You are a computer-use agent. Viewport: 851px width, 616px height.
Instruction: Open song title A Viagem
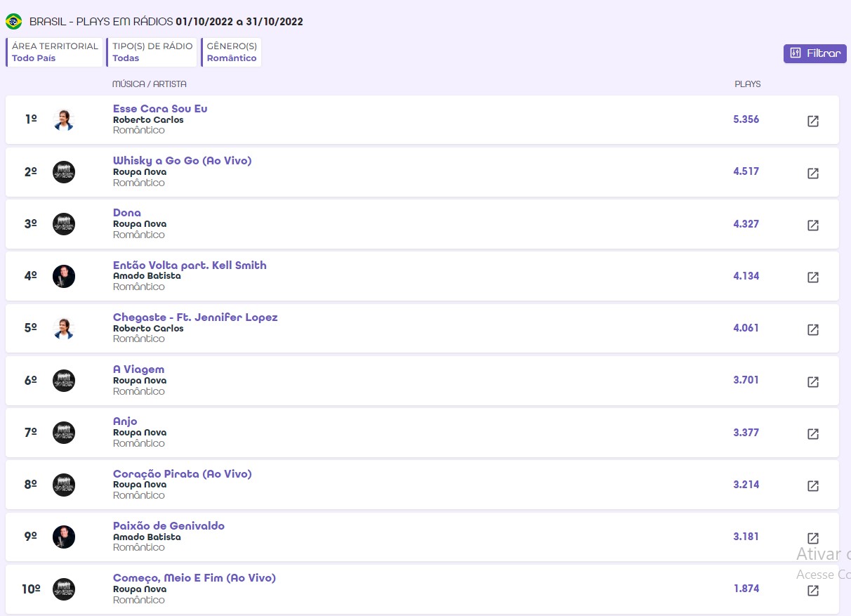pos(138,369)
